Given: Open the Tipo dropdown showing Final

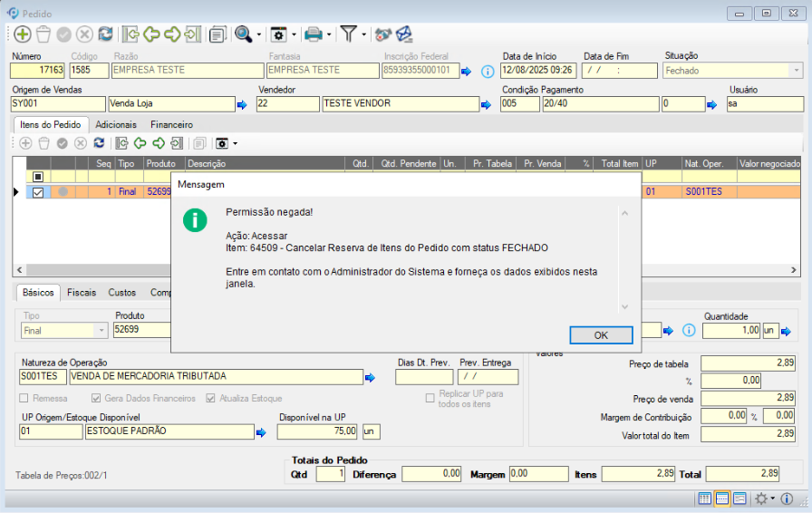Looking at the screenshot, I should (101, 331).
